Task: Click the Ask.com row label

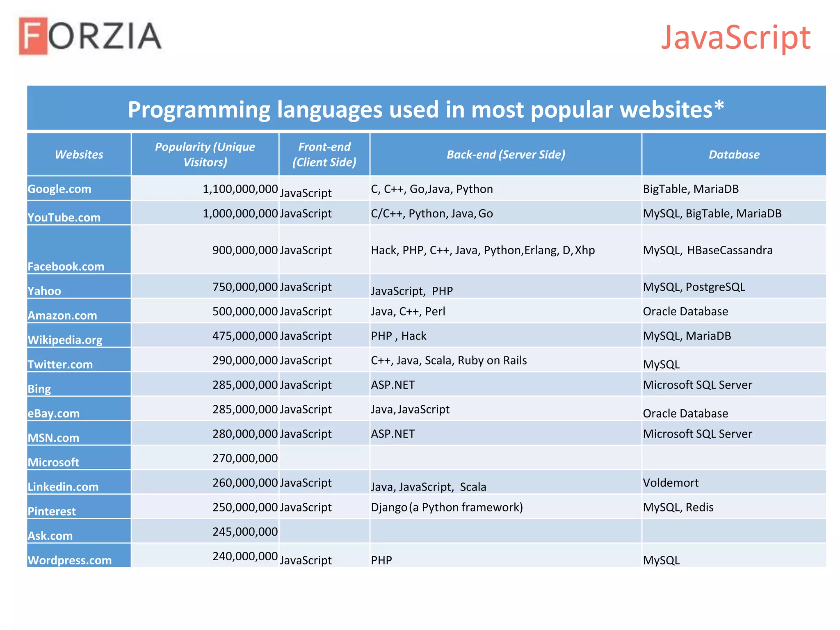Action: (50, 536)
